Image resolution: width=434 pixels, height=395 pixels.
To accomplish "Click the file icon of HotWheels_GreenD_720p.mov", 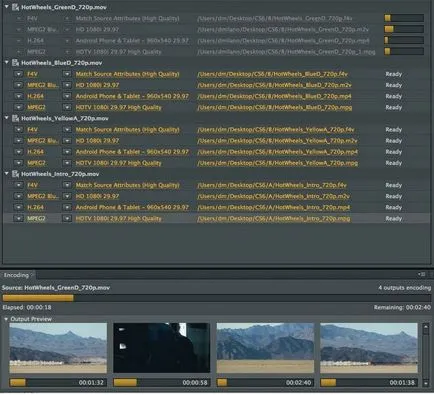I will tap(15, 7).
